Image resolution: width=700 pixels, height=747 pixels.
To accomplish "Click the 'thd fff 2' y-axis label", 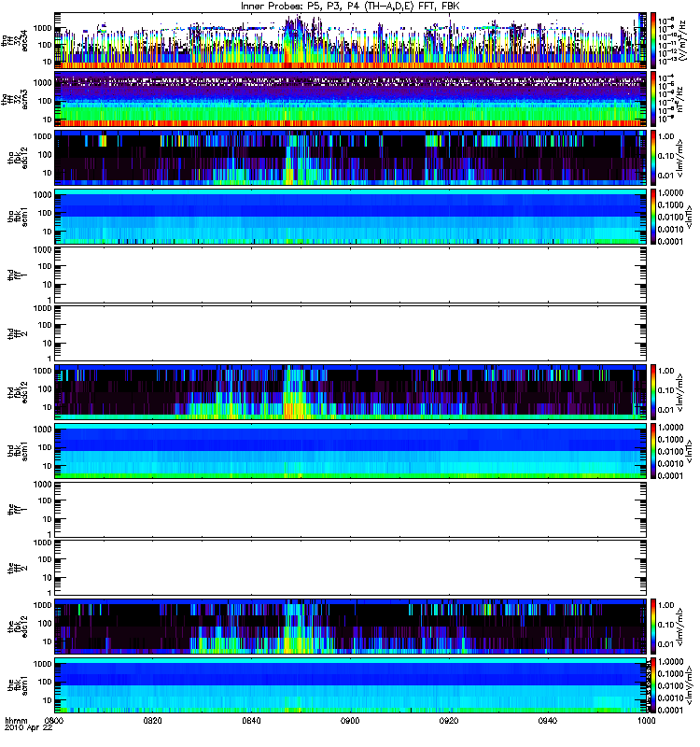I will (18, 334).
